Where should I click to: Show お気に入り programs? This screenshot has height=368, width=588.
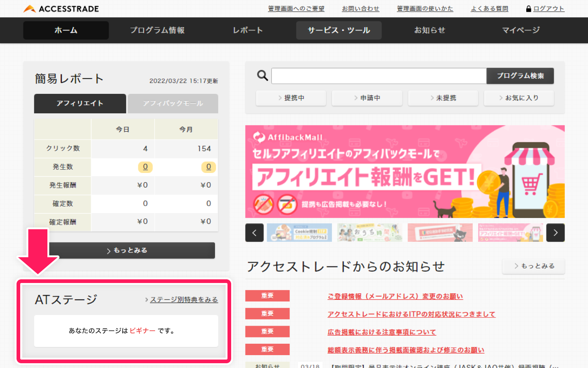point(519,98)
